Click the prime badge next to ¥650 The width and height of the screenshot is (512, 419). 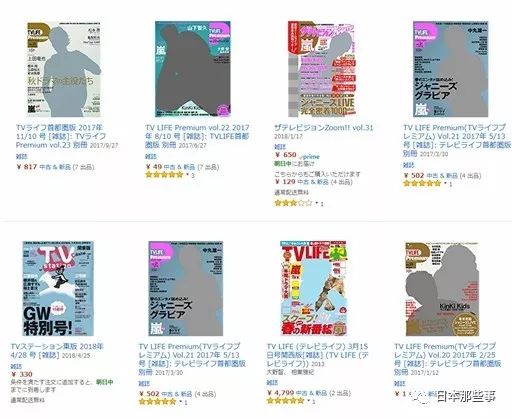[310, 156]
